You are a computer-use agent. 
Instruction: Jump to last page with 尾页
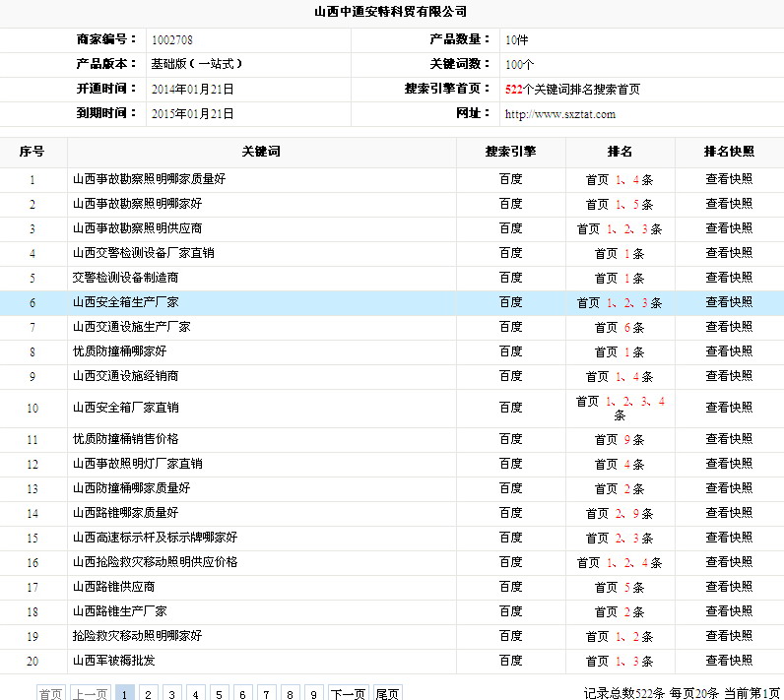(x=387, y=693)
